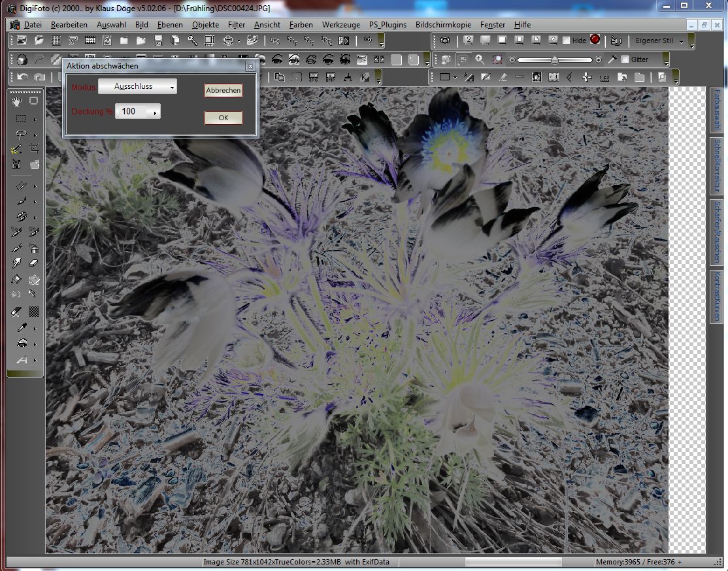Click the zoom-in magnifier icon
Screen dimensions: 728x571
(480, 59)
